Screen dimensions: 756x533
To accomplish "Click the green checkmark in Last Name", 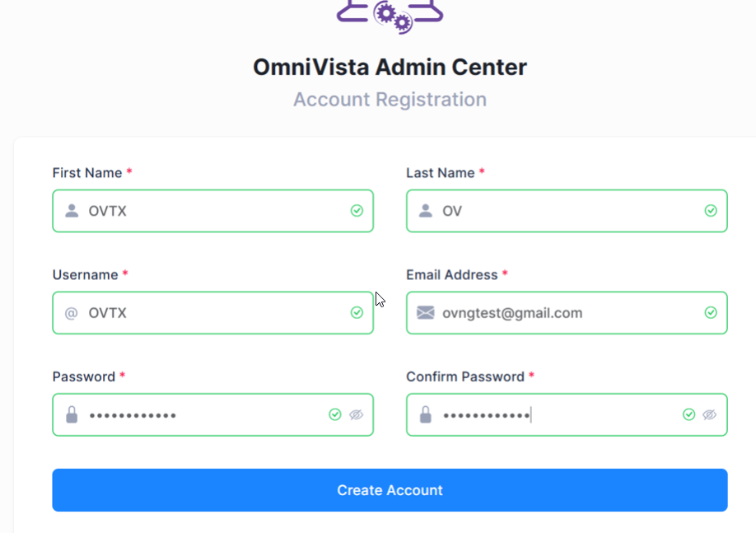I will coord(711,211).
